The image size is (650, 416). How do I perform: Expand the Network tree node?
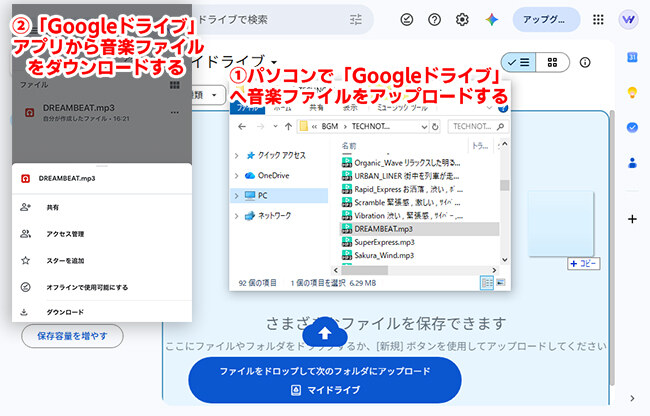[x=236, y=216]
